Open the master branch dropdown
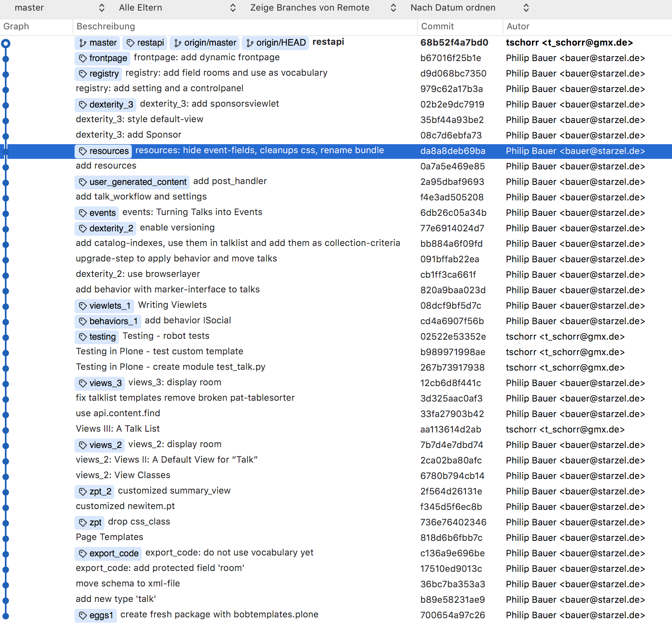This screenshot has height=628, width=672. click(x=59, y=8)
